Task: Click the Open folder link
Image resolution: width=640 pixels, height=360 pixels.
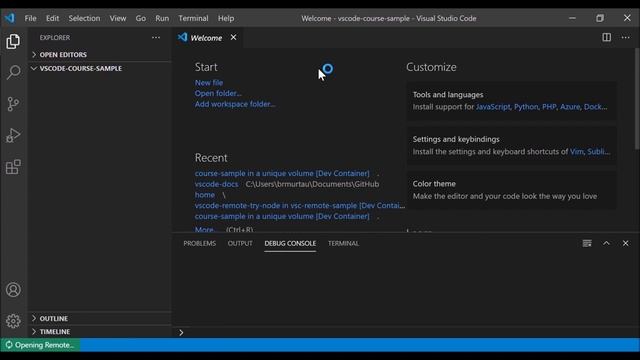Action: tap(218, 93)
